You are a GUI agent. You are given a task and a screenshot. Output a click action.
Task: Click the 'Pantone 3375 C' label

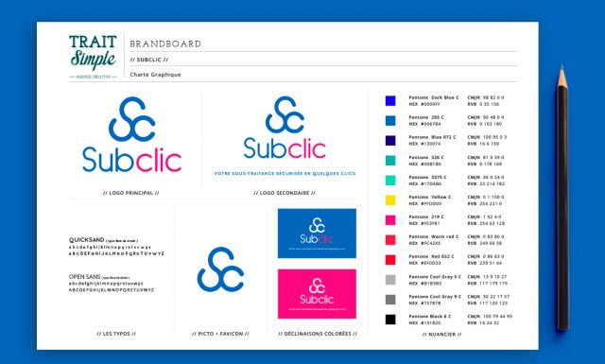pyautogui.click(x=427, y=177)
